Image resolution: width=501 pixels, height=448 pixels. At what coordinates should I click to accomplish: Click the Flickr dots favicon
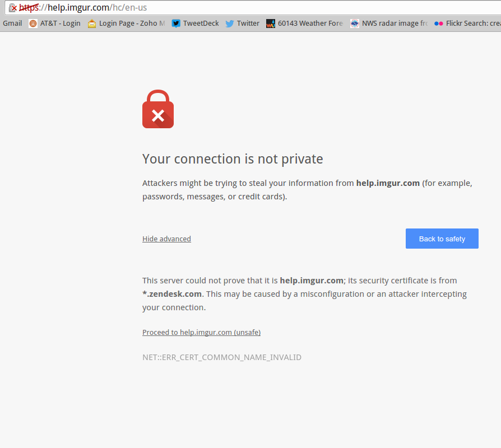point(439,24)
